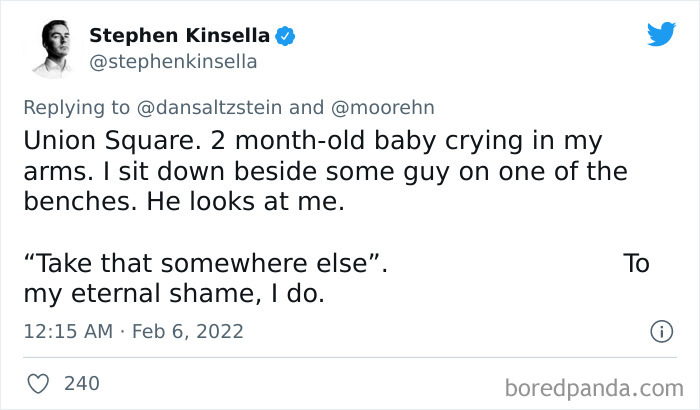
Task: Like the tweet with the heart icon
Action: click(x=38, y=383)
